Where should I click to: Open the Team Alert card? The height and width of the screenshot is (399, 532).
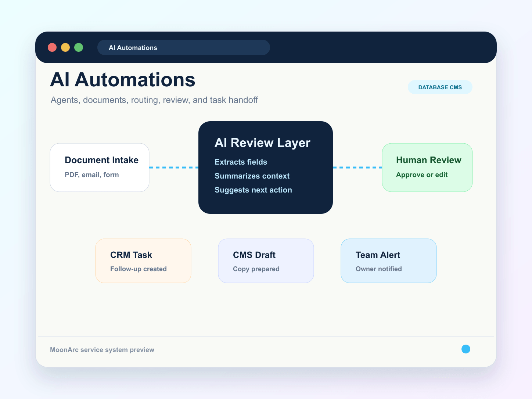point(389,261)
